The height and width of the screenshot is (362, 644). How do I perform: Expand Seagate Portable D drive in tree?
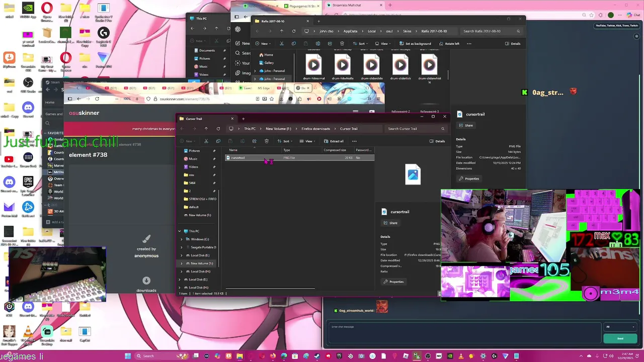point(182,247)
